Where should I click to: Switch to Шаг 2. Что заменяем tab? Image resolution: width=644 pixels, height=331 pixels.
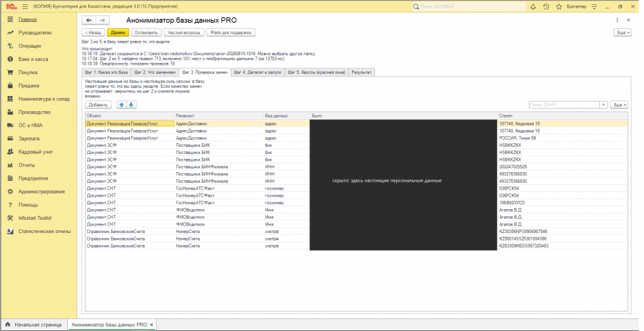pyautogui.click(x=155, y=72)
